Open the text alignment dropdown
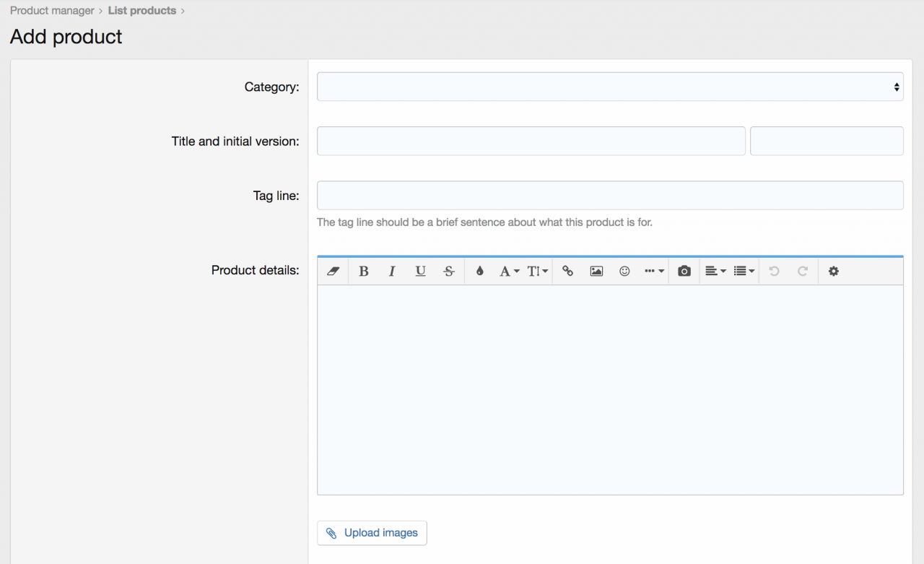 [715, 272]
